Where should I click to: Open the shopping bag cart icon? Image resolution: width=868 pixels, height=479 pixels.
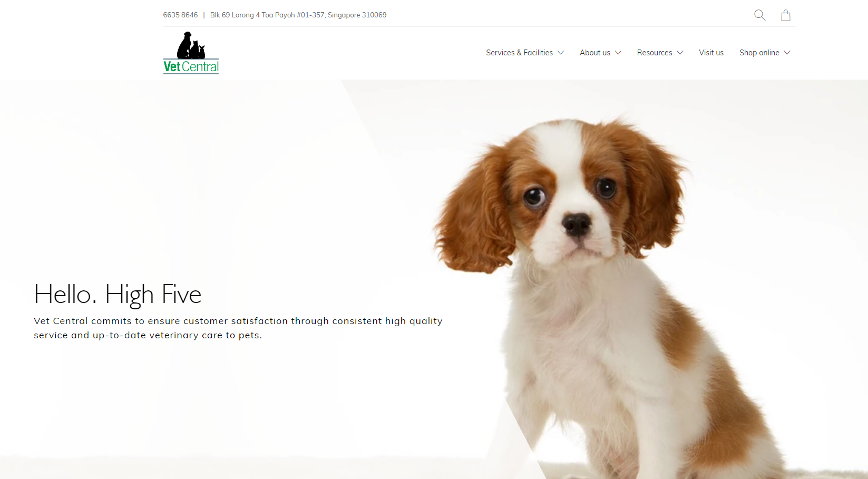[x=785, y=15]
